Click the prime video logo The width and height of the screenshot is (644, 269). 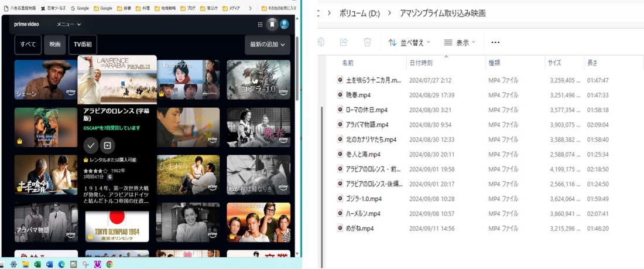(27, 24)
